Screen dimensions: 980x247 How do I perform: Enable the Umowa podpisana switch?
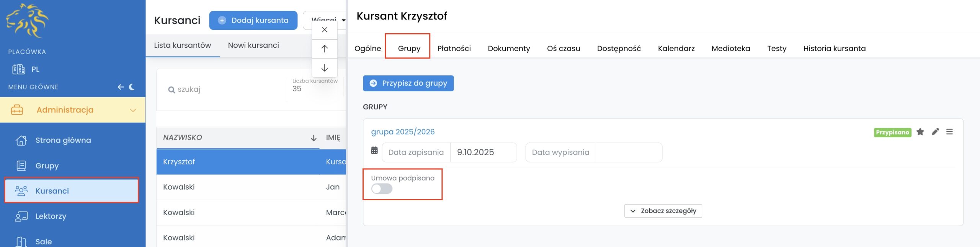[382, 188]
